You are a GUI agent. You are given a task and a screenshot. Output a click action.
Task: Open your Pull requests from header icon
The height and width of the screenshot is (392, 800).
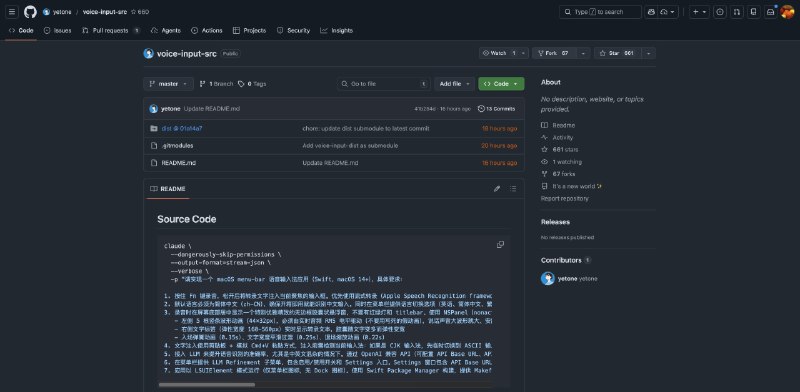tap(737, 12)
